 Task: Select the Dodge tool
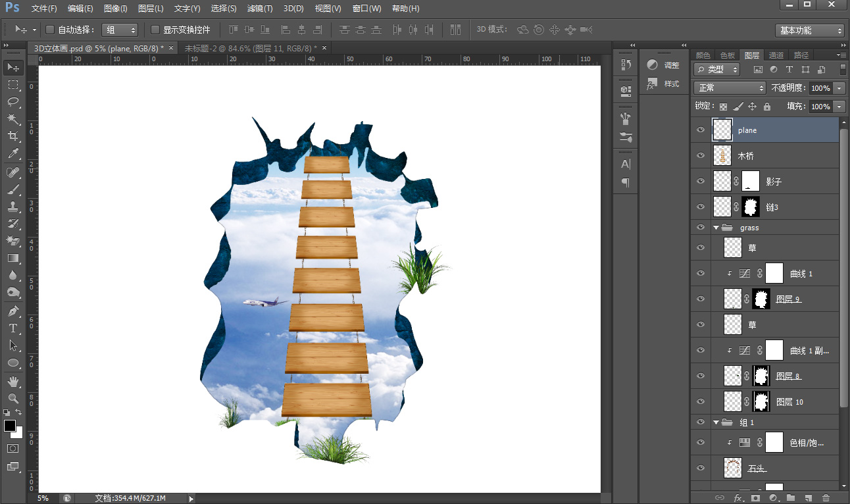13,292
